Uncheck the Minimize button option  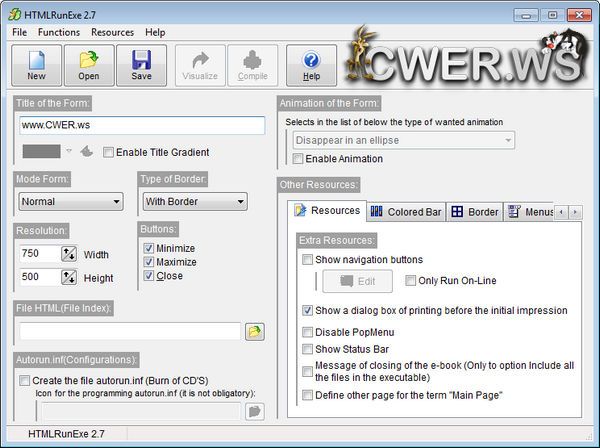[x=148, y=248]
